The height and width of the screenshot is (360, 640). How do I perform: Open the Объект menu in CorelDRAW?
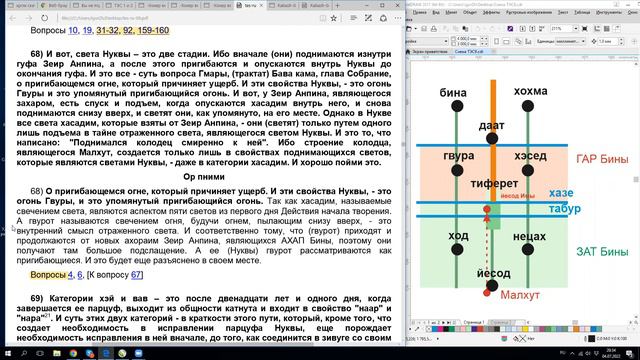[470, 12]
